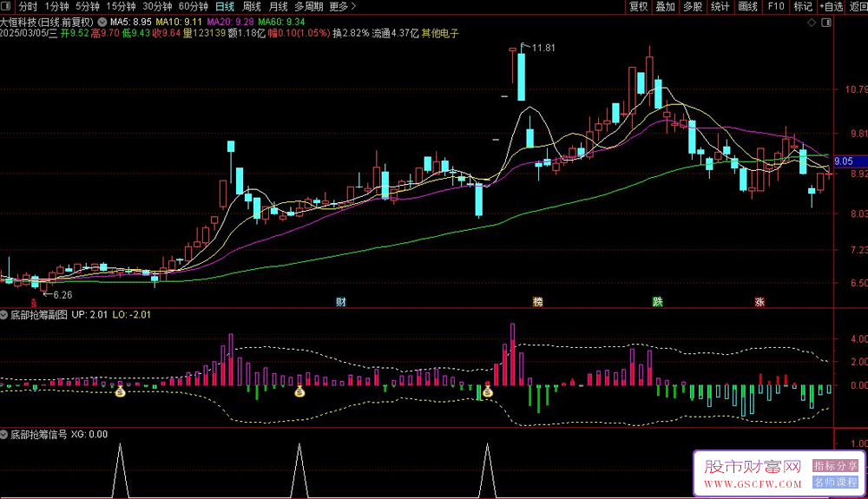Click the red $ marker on date axis

(x=34, y=303)
